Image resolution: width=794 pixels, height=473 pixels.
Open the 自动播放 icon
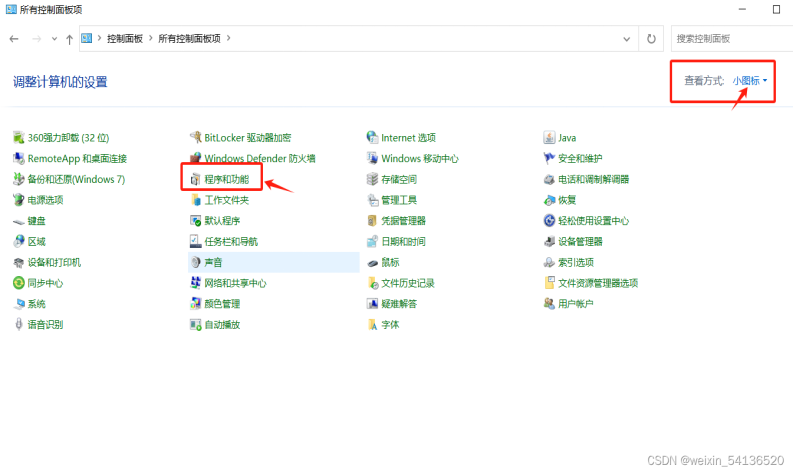195,324
